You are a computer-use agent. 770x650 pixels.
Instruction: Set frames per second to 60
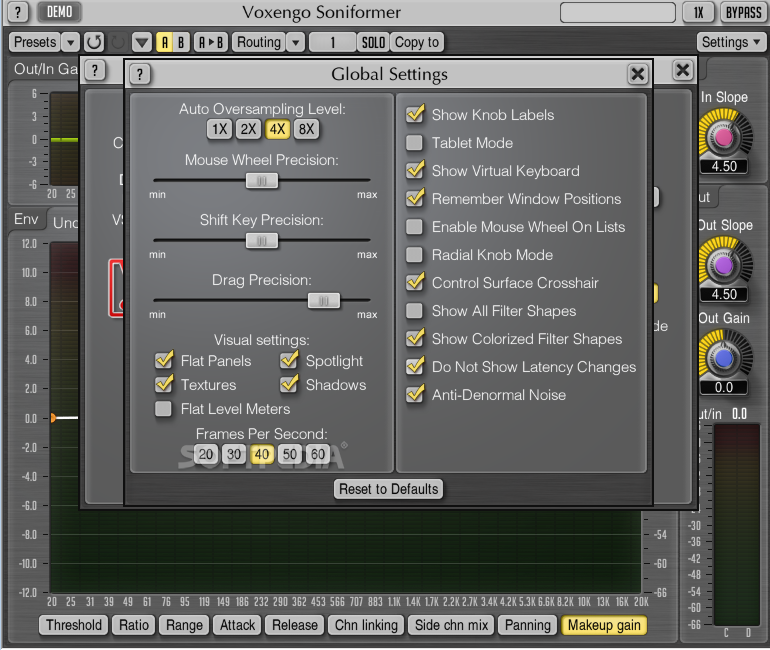pyautogui.click(x=318, y=454)
